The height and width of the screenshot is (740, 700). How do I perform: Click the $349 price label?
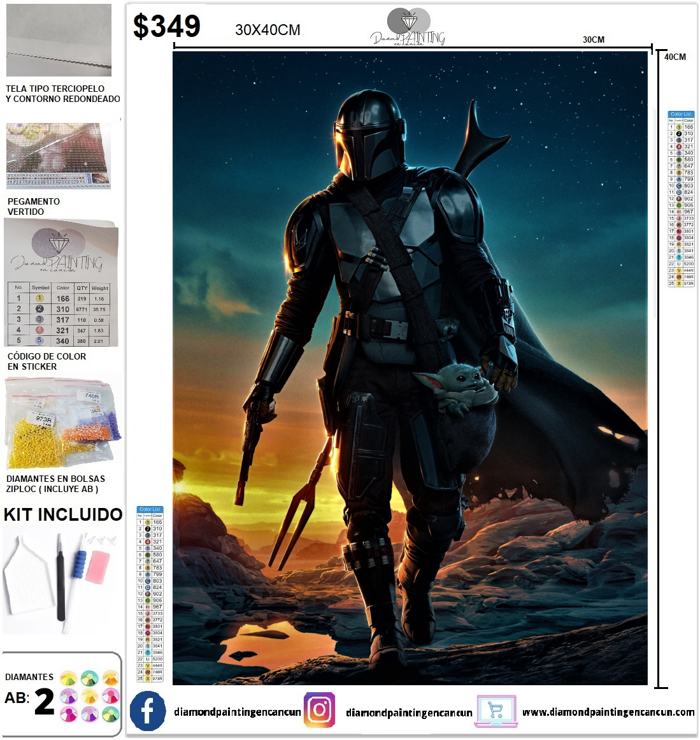point(166,27)
